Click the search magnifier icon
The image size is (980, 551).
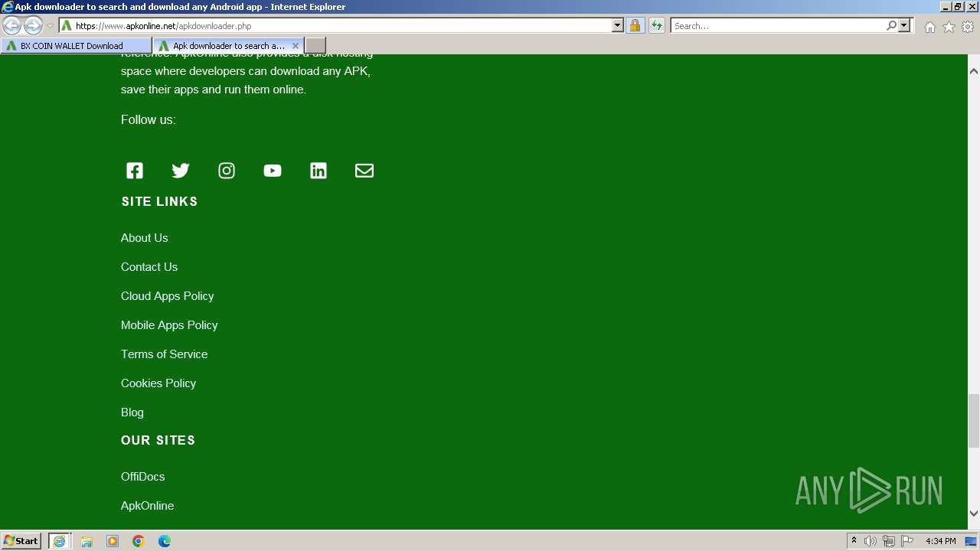(891, 25)
